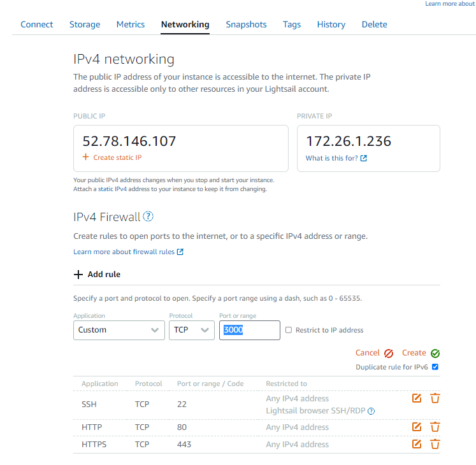Switch to the Snapshots tab
This screenshot has width=476, height=465.
(x=246, y=24)
